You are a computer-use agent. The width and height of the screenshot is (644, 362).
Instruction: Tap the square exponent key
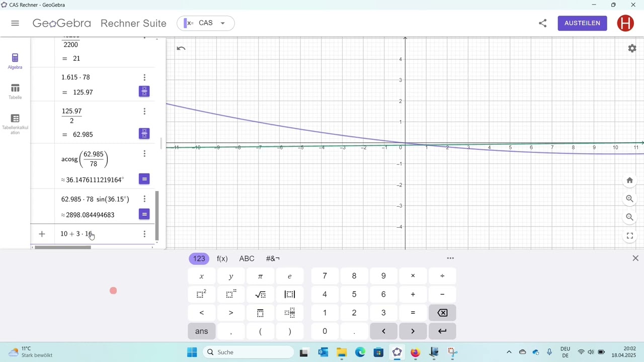[202, 294]
